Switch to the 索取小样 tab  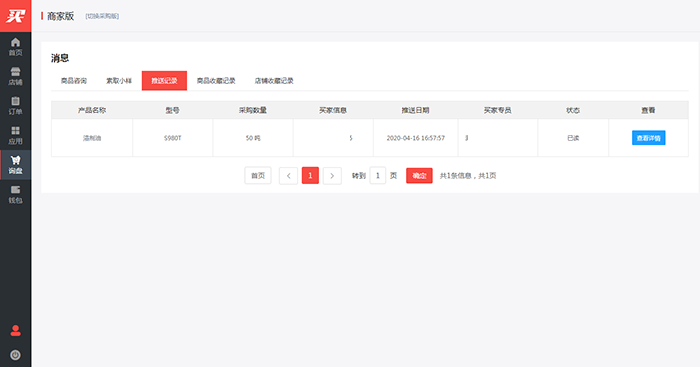click(x=119, y=81)
